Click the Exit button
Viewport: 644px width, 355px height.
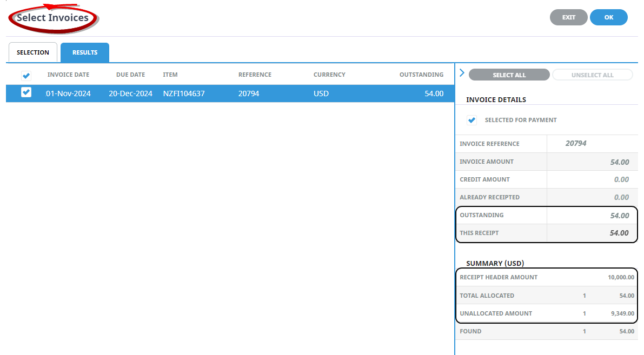click(x=568, y=17)
